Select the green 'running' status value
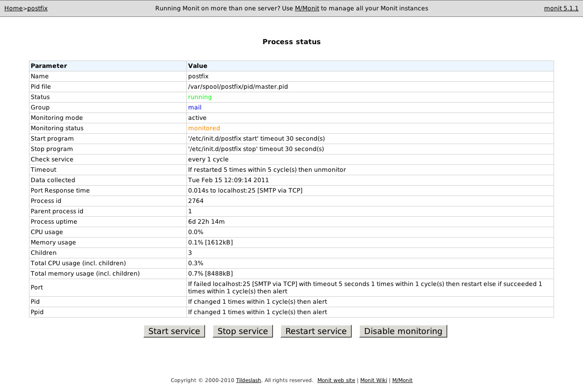 [x=200, y=97]
